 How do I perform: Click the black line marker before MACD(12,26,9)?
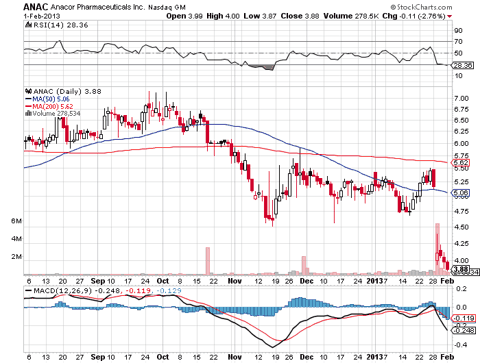point(29,291)
